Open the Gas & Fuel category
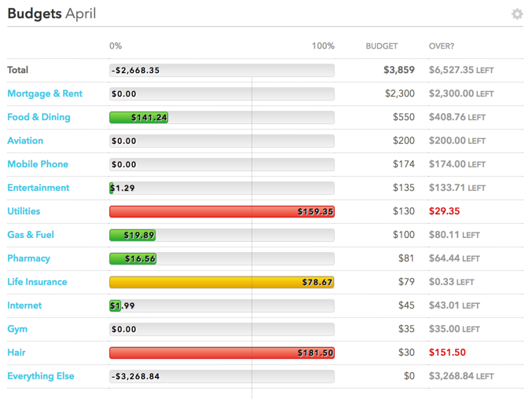The height and width of the screenshot is (399, 532). [x=31, y=235]
